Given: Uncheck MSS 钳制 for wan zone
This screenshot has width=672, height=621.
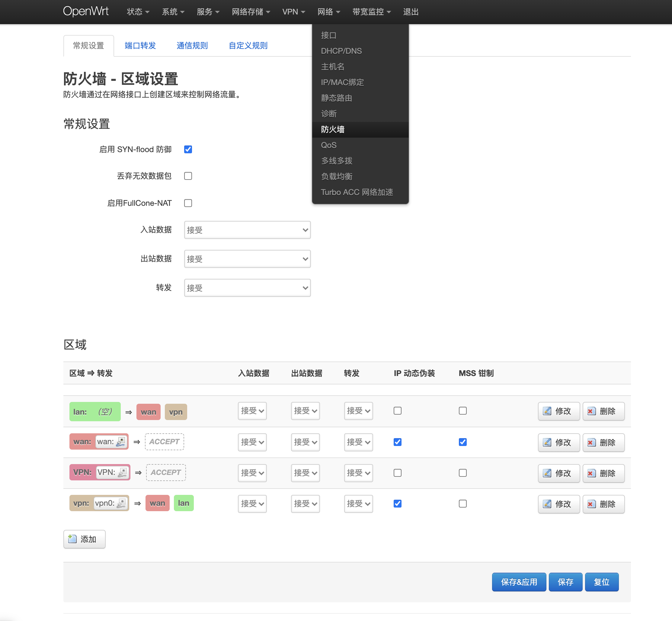Looking at the screenshot, I should (462, 442).
